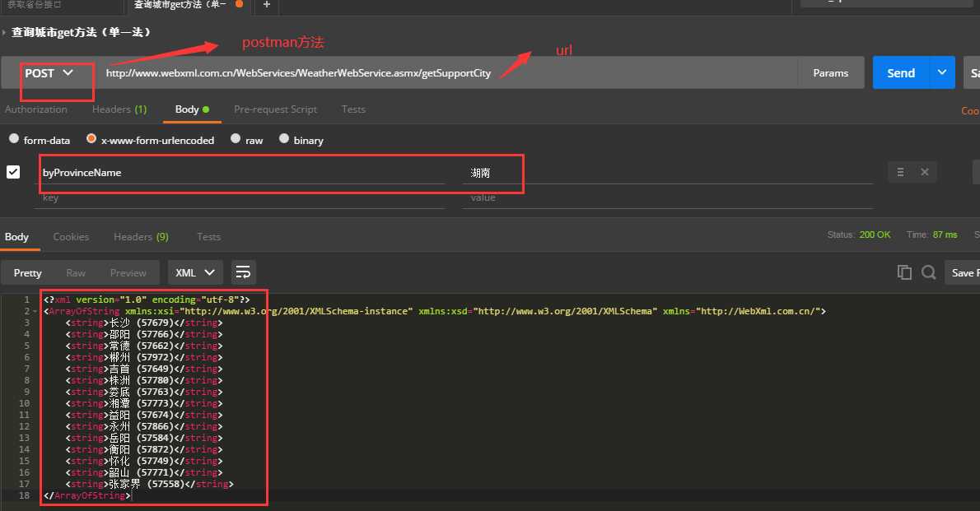Switch to the Authorization tab
The height and width of the screenshot is (511, 980).
(x=36, y=109)
